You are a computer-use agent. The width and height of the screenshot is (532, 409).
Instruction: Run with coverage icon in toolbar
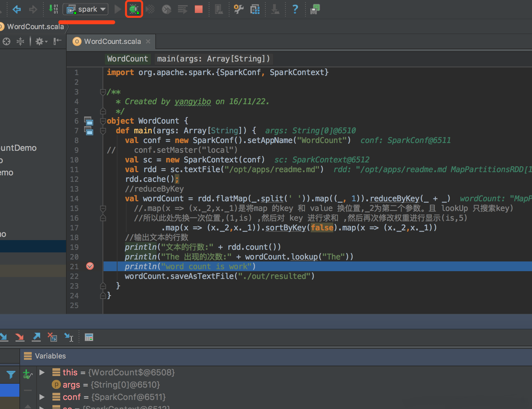pyautogui.click(x=150, y=9)
